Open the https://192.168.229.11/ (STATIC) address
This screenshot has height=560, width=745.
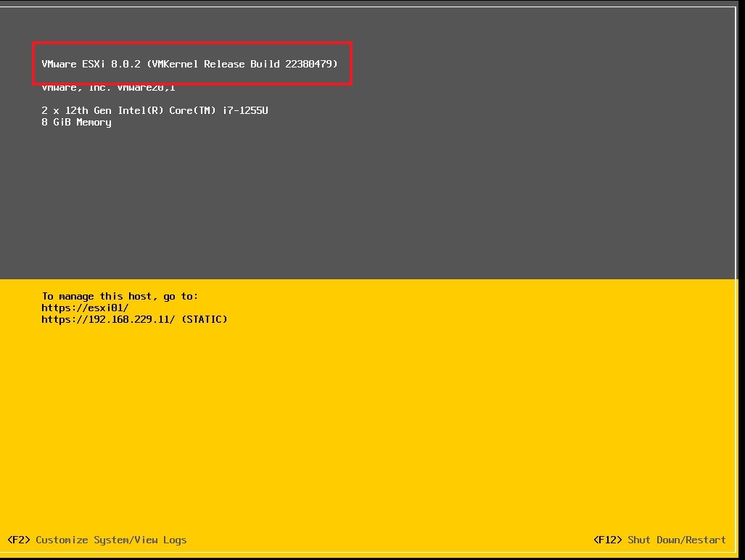134,319
